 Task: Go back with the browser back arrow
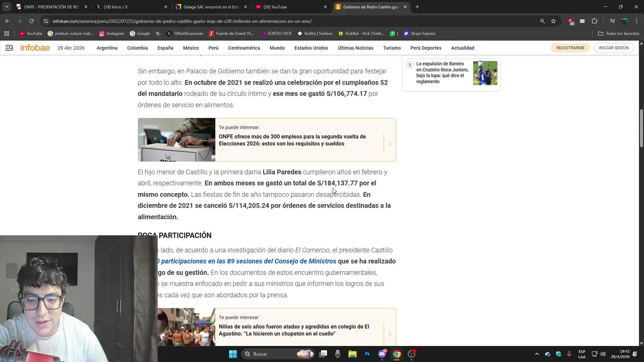(x=7, y=21)
